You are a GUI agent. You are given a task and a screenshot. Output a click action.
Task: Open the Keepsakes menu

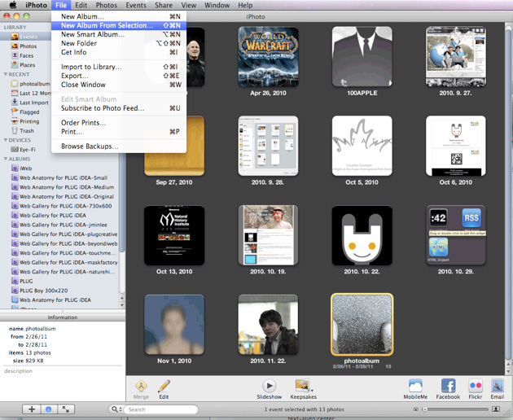[303, 389]
